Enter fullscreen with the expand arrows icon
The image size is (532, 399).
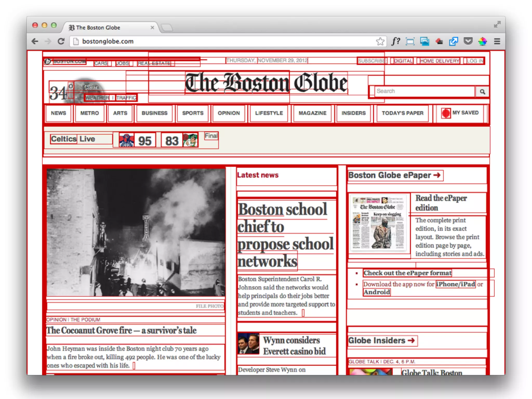(497, 24)
